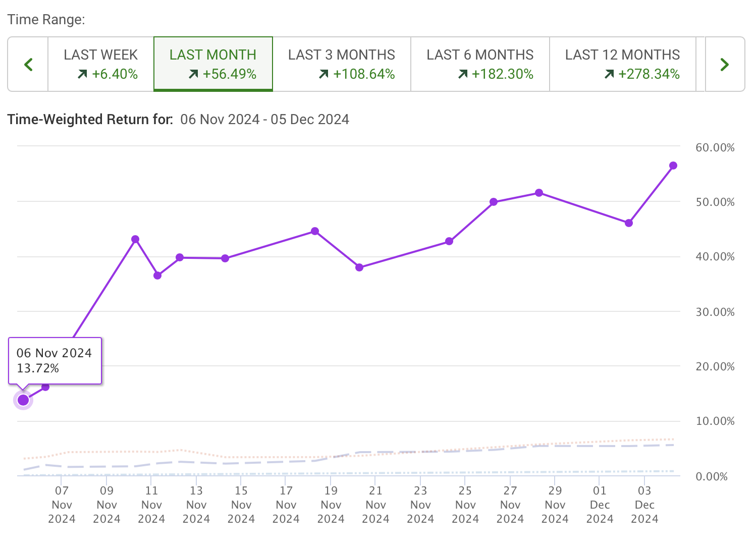Click the peak data point near 10 Nov

coord(135,239)
